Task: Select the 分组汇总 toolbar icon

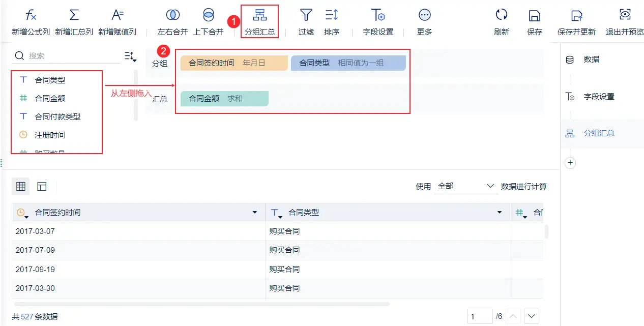Action: (x=260, y=15)
